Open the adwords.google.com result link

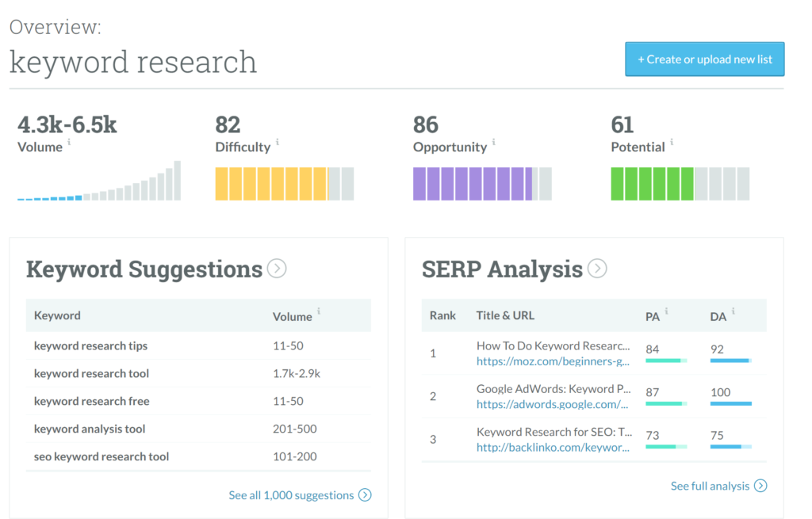(x=552, y=405)
